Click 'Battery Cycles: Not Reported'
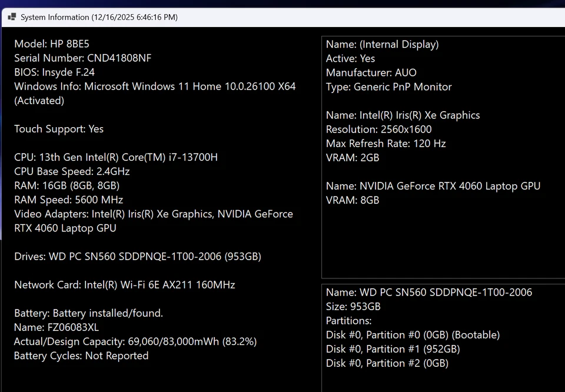Image resolution: width=565 pixels, height=392 pixels. pyautogui.click(x=81, y=356)
